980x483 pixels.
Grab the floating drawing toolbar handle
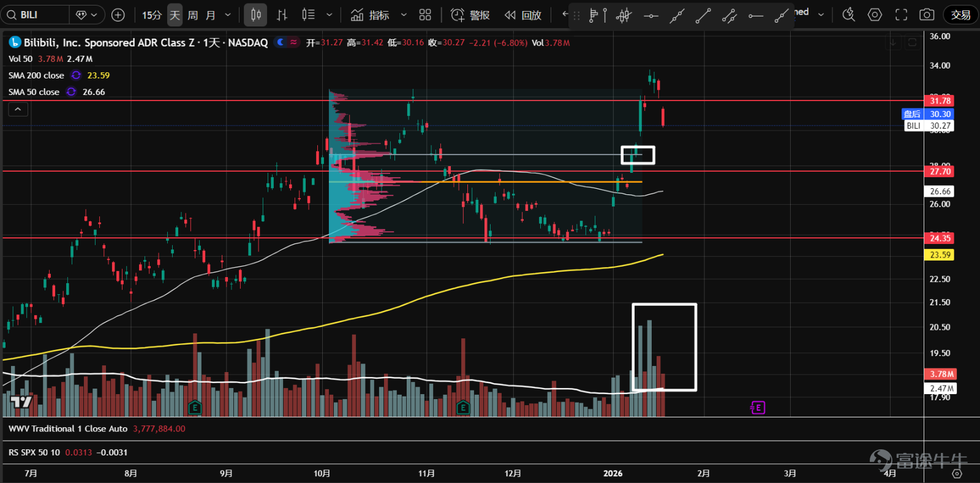pyautogui.click(x=576, y=16)
